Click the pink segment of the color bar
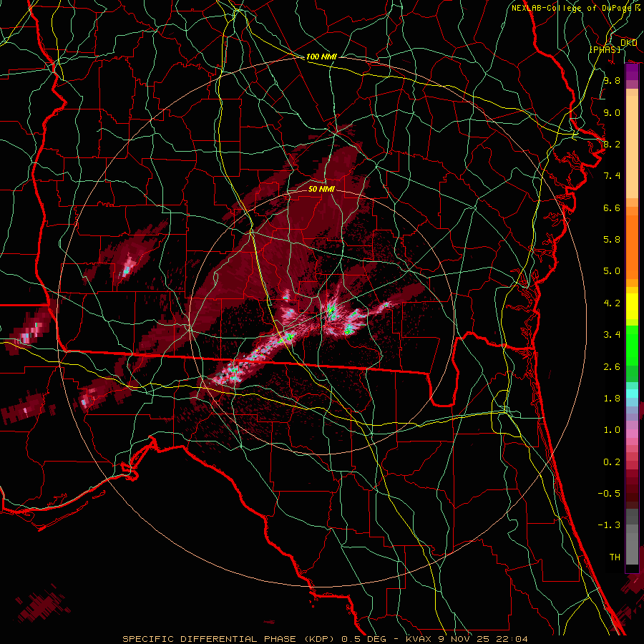The height and width of the screenshot is (644, 644). [632, 434]
